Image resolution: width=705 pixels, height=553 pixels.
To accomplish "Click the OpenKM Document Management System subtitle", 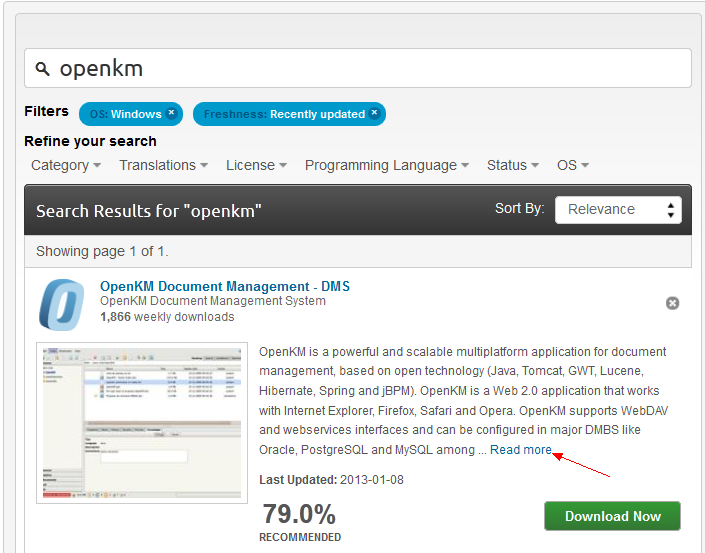I will click(x=213, y=301).
